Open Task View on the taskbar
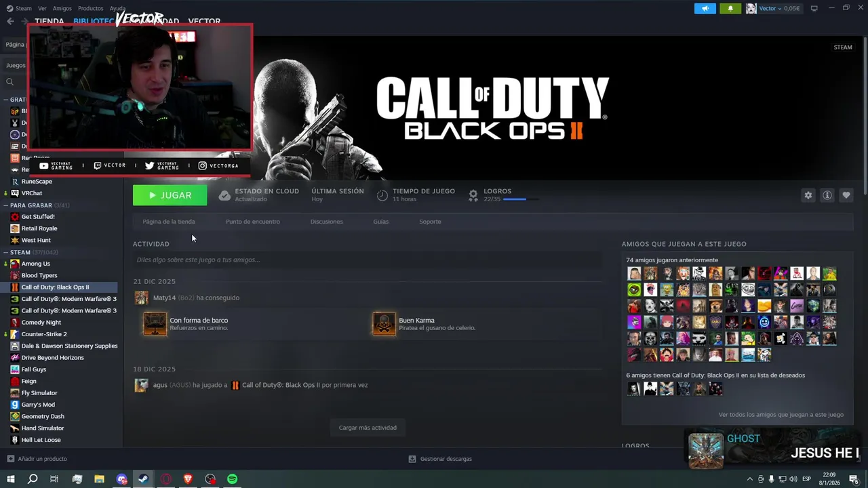The height and width of the screenshot is (488, 868). (x=54, y=479)
